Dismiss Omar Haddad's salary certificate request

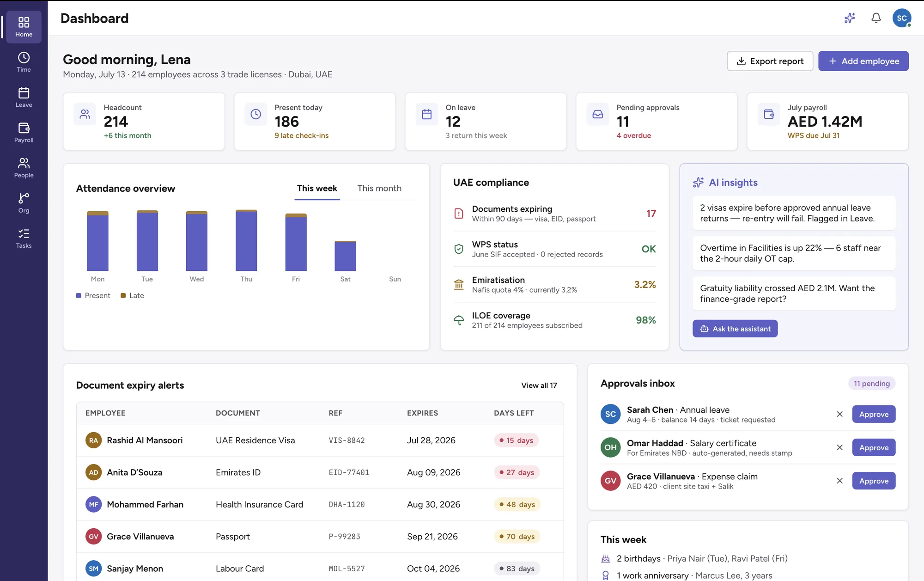840,447
